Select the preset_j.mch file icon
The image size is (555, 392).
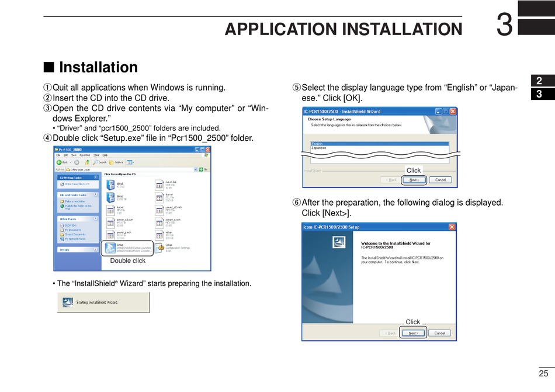click(x=110, y=235)
